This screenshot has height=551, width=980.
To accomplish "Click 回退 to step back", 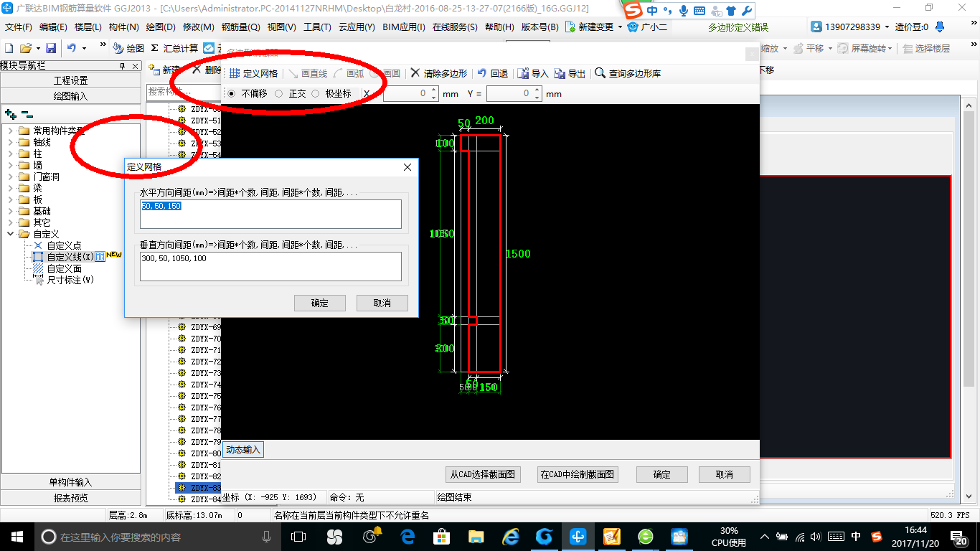I will click(x=493, y=73).
